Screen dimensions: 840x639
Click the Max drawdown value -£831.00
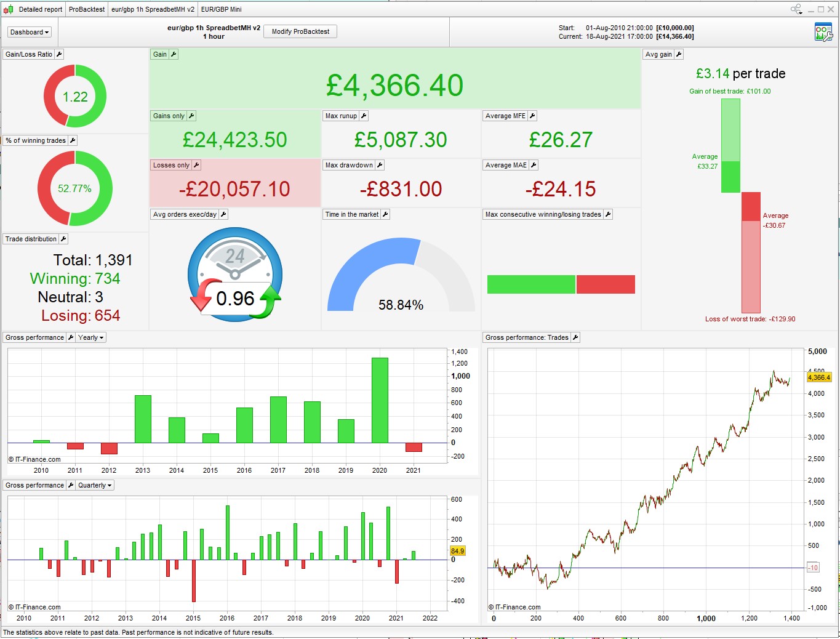[x=401, y=189]
